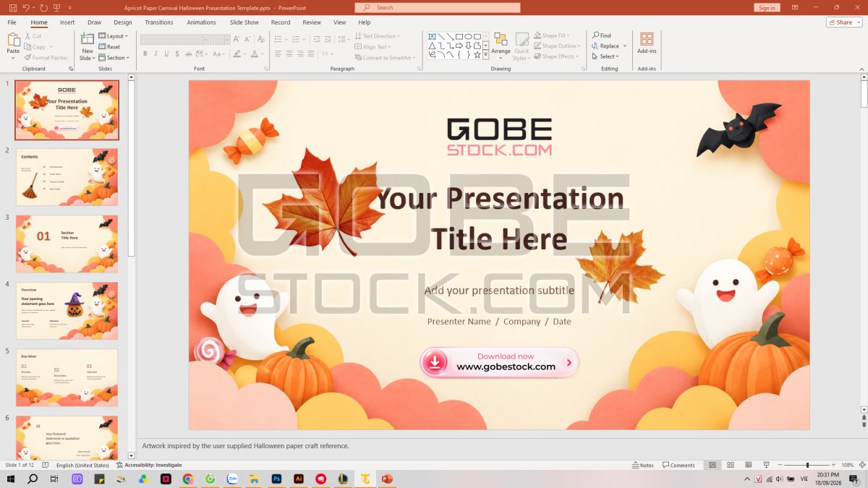
Task: Click the Paste clipboard icon
Action: point(13,40)
